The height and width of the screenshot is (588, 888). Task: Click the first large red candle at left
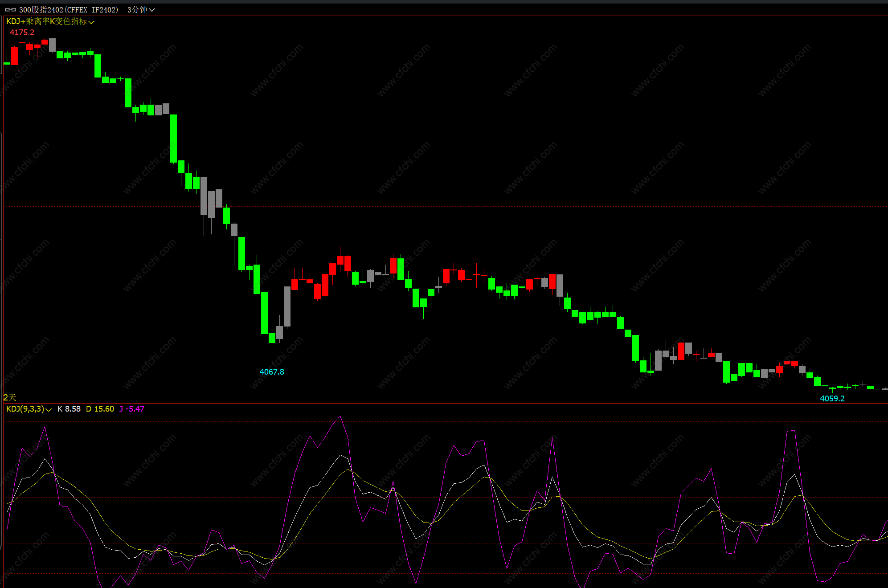[x=15, y=56]
